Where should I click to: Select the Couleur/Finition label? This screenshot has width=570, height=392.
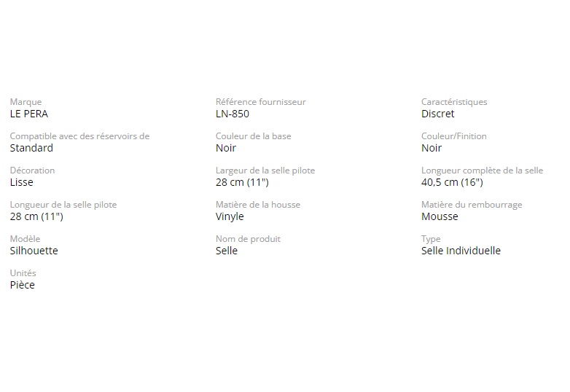tap(453, 136)
